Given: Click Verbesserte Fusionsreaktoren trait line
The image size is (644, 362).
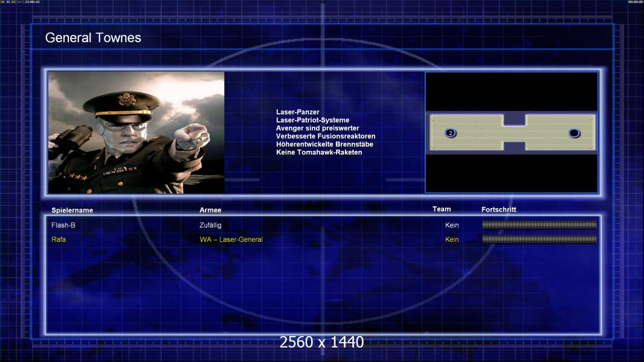Looking at the screenshot, I should [x=325, y=136].
